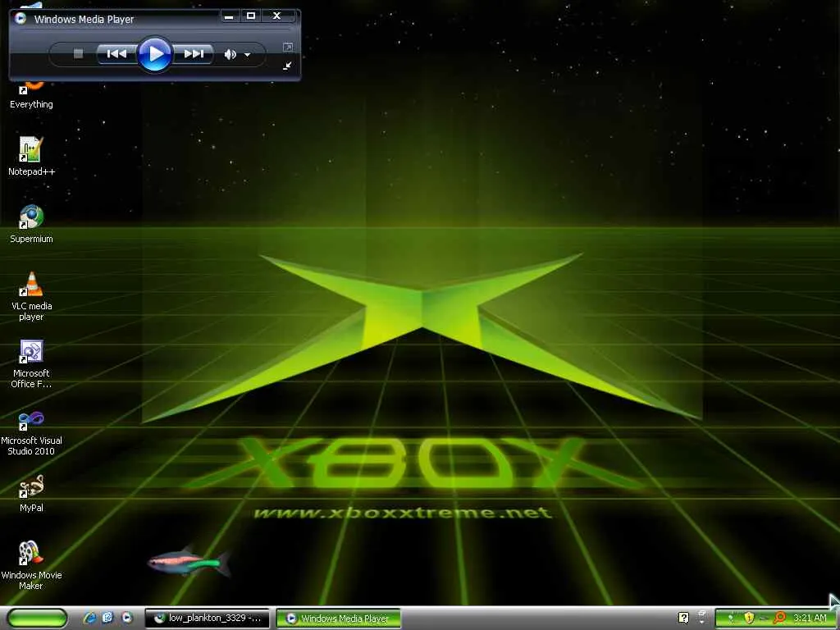Select the Microsoft Office F... desktop icon
840x630 pixels.
click(x=31, y=363)
